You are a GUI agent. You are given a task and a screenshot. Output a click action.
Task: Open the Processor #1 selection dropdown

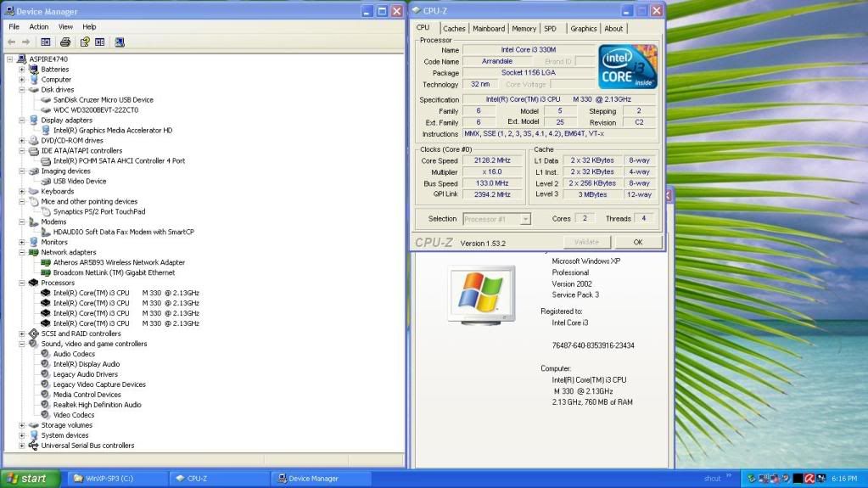(x=524, y=219)
